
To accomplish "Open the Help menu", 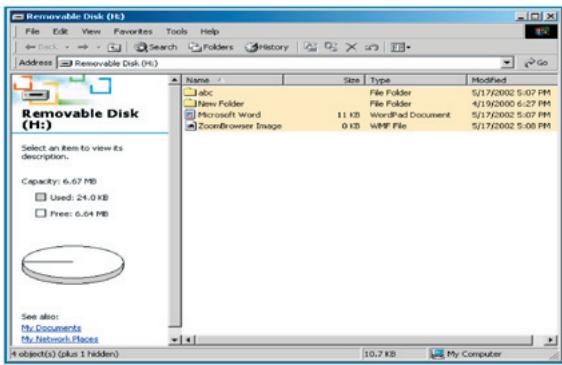I will click(210, 32).
